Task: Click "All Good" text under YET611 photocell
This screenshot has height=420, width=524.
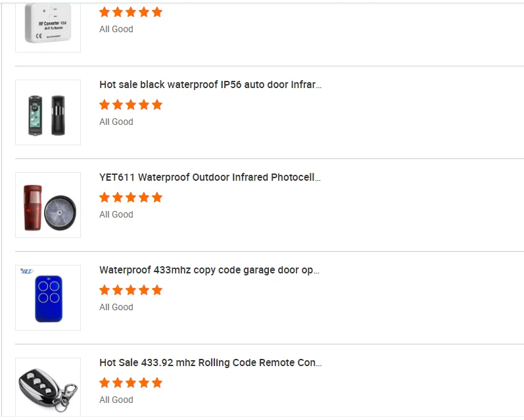Action: coord(116,214)
